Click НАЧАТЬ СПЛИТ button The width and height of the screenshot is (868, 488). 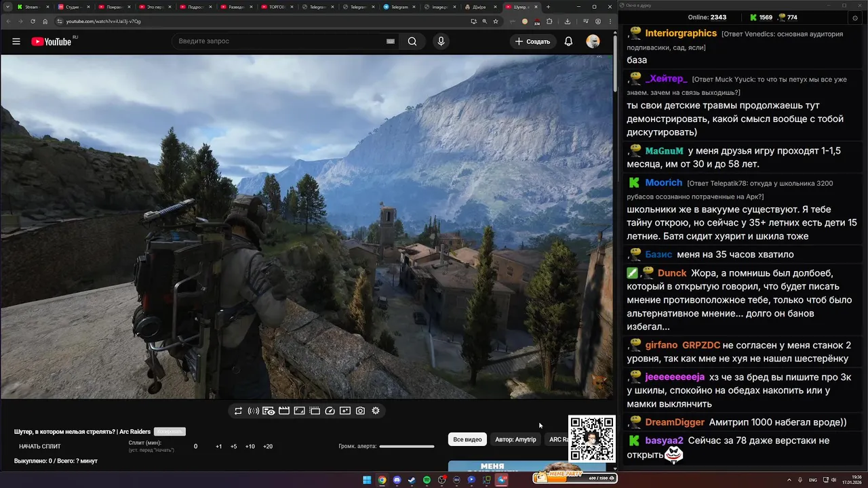pyautogui.click(x=40, y=447)
